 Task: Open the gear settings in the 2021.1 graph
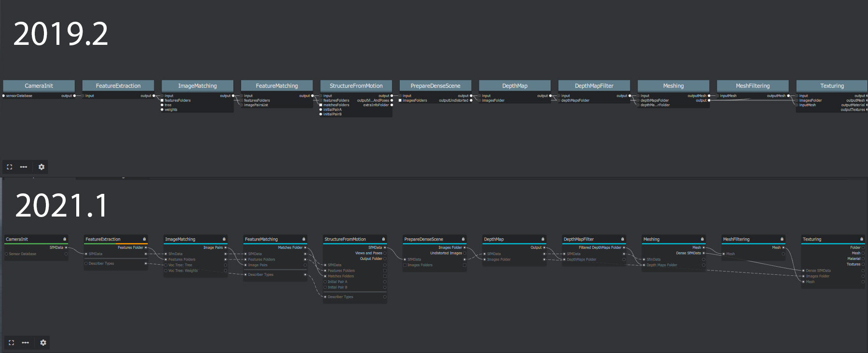(43, 342)
